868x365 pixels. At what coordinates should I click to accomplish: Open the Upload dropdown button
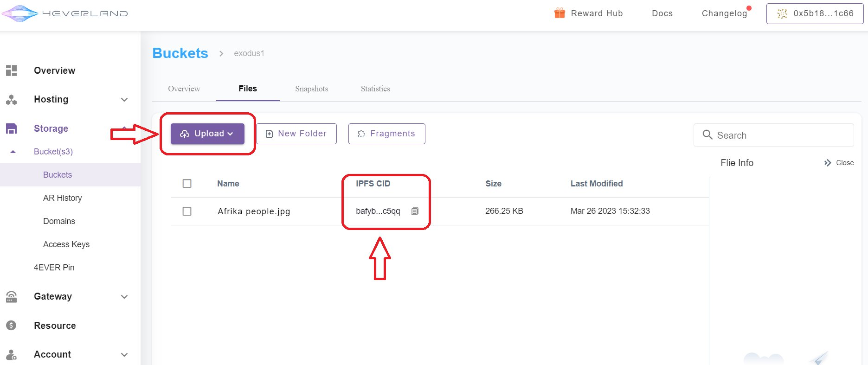click(x=207, y=134)
